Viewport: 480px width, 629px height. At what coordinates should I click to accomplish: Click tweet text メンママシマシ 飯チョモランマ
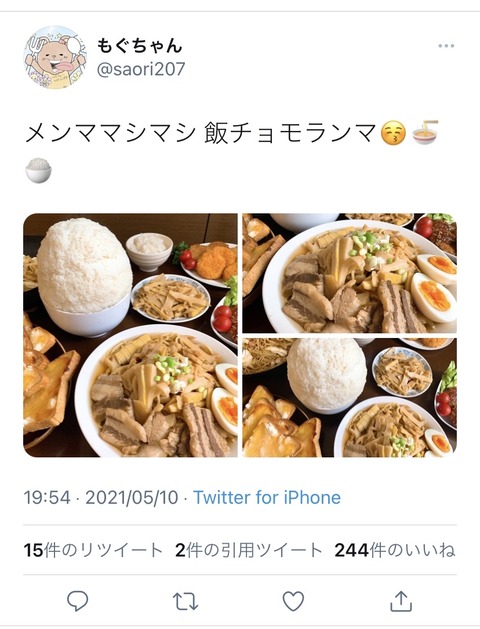[201, 134]
